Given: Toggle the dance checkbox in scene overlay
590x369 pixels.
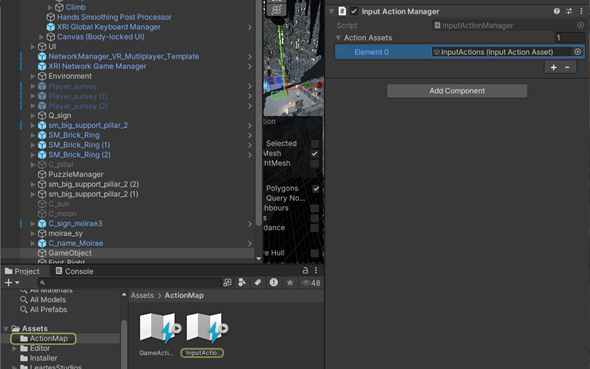Looking at the screenshot, I should 315,228.
